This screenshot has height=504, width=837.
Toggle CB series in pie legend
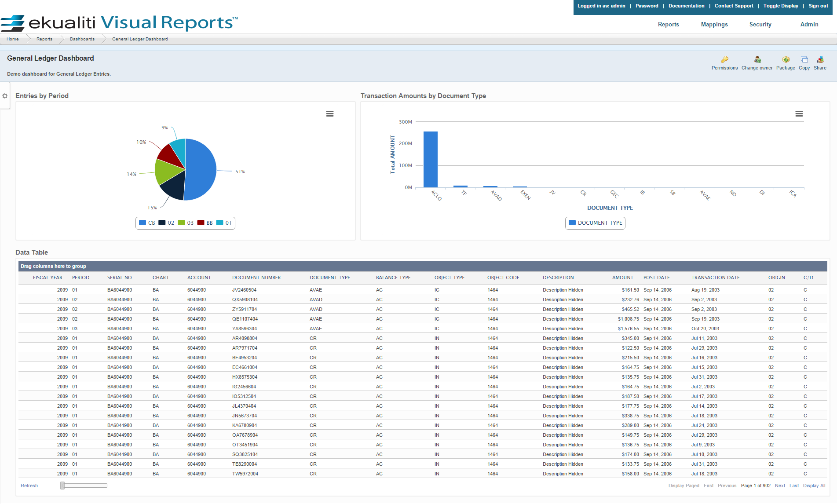tap(147, 223)
